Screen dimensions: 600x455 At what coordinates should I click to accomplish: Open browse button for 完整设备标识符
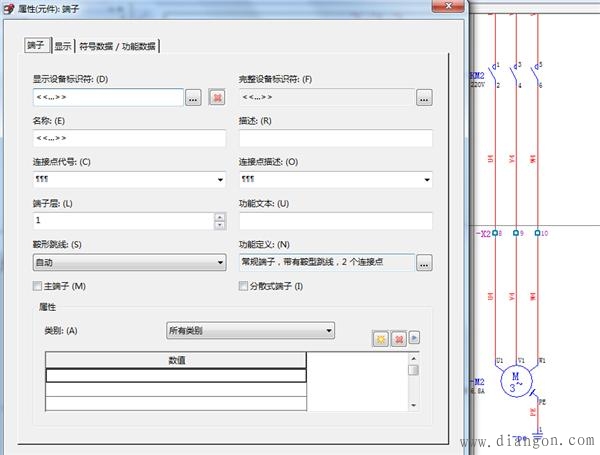click(x=424, y=97)
